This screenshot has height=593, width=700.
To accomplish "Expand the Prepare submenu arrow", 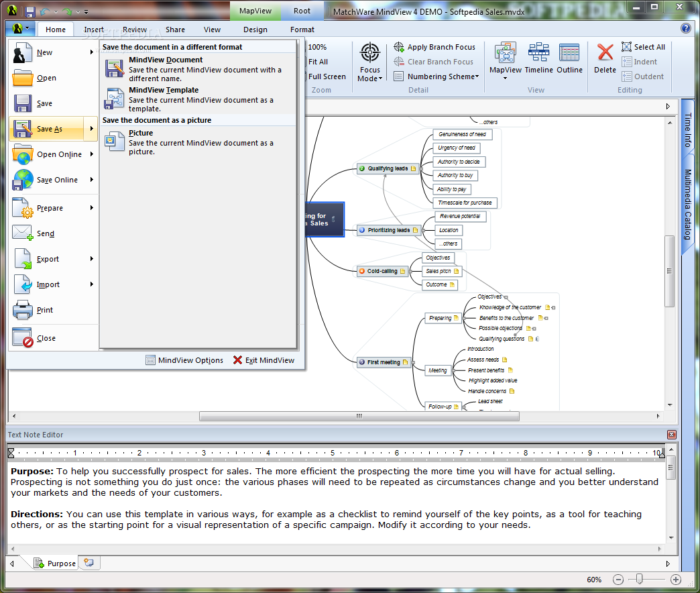I will point(91,208).
